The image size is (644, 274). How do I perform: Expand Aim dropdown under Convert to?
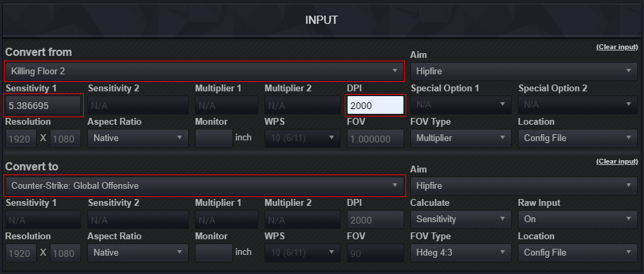[523, 185]
